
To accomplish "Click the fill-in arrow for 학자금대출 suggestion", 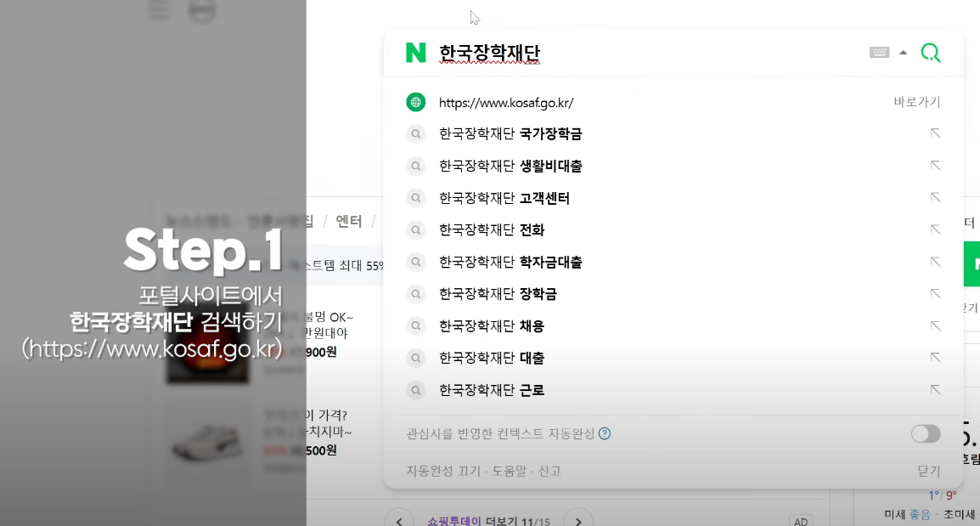I will tap(935, 262).
